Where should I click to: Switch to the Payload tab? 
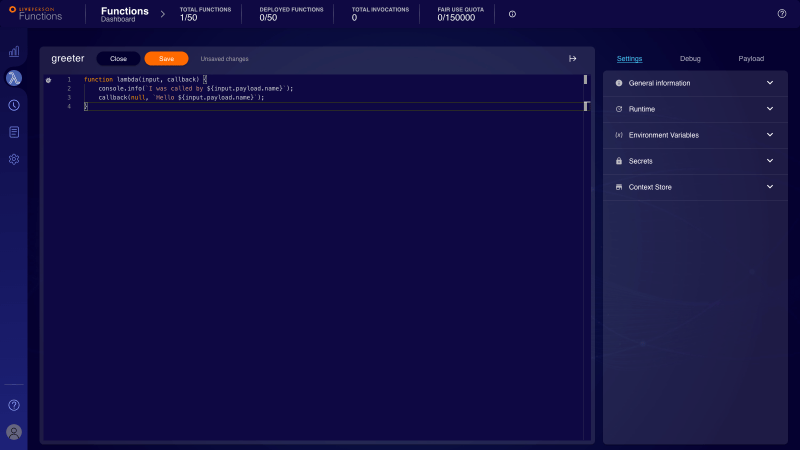[x=751, y=59]
